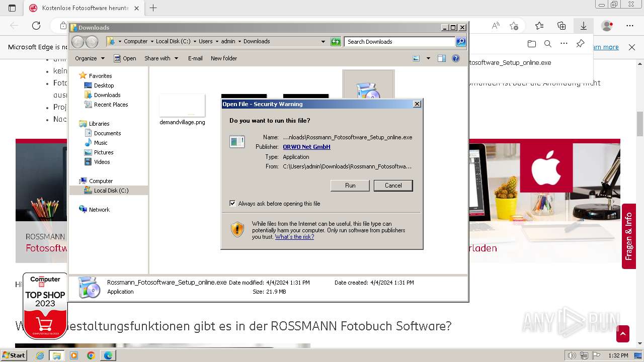Viewport: 644px width, 362px height.
Task: Open the Music library
Action: point(101,143)
